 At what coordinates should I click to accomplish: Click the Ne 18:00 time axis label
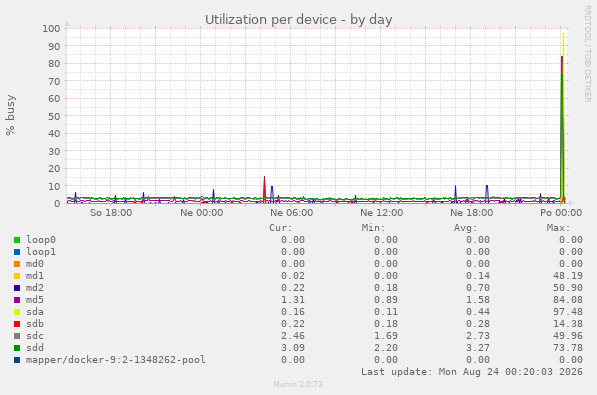(471, 213)
